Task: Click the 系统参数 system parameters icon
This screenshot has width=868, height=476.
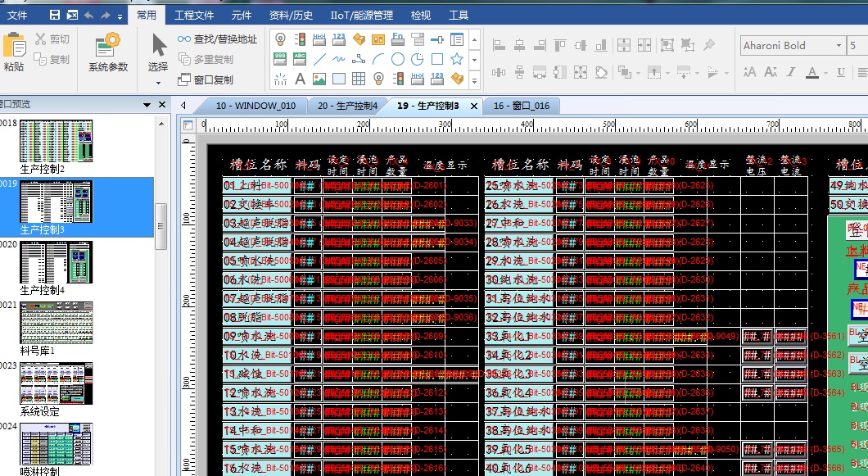Action: coord(108,52)
